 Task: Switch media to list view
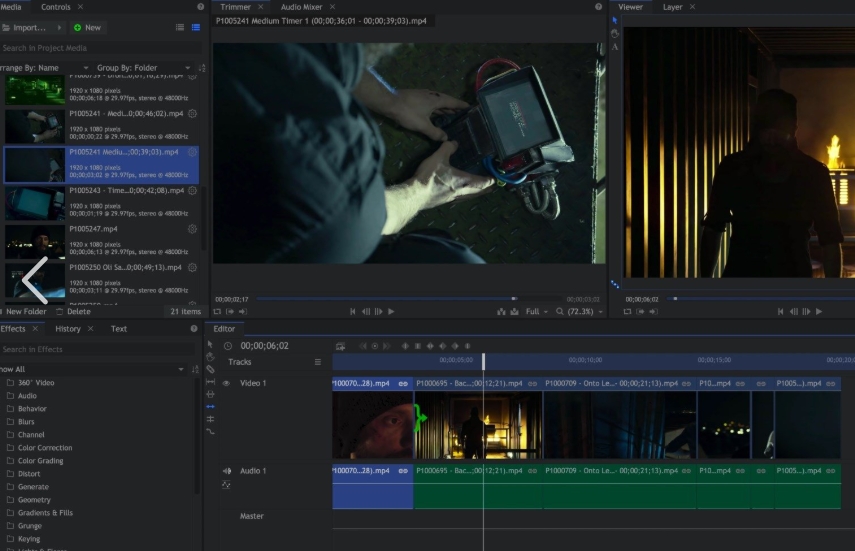[x=180, y=27]
